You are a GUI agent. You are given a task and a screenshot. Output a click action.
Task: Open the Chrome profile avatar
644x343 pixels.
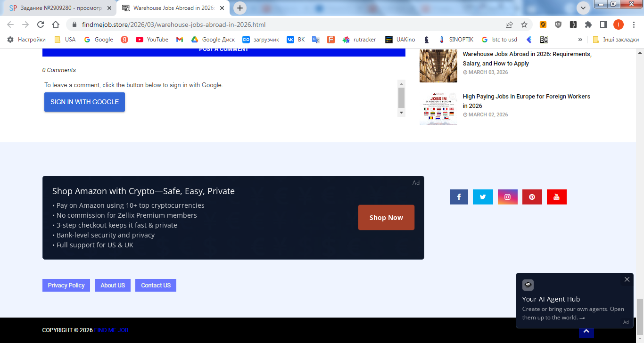619,24
